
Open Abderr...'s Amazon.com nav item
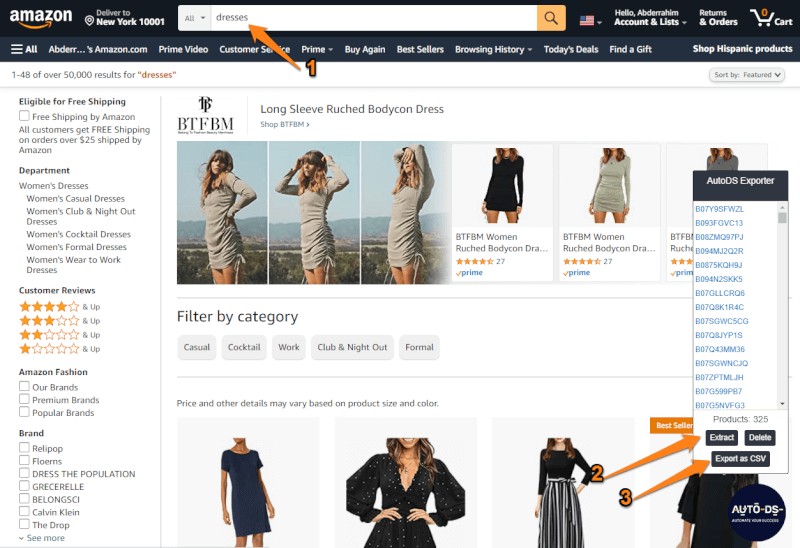pos(98,49)
